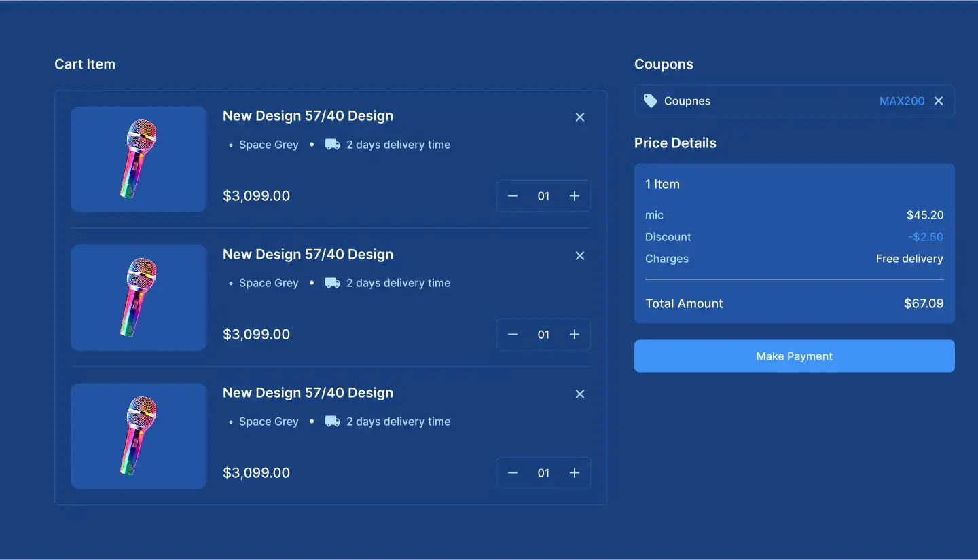The image size is (978, 560).
Task: Click the 'Cart Item' heading
Action: tap(85, 64)
